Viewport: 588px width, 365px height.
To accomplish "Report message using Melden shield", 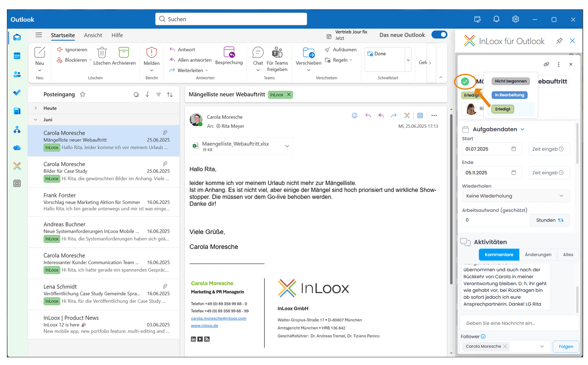I will coord(152,56).
